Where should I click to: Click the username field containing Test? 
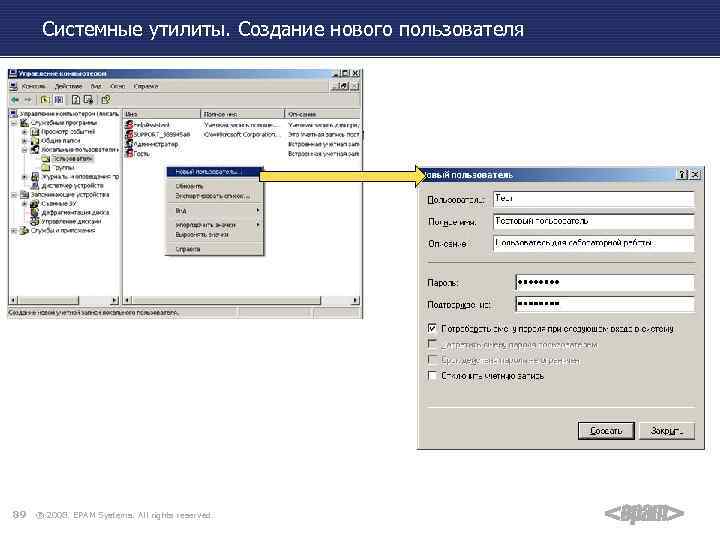tap(593, 198)
